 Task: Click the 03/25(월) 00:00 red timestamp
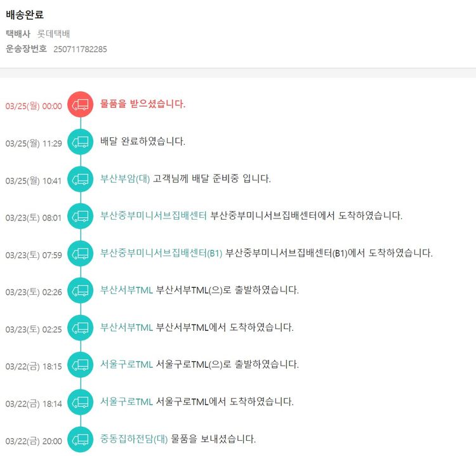[34, 106]
